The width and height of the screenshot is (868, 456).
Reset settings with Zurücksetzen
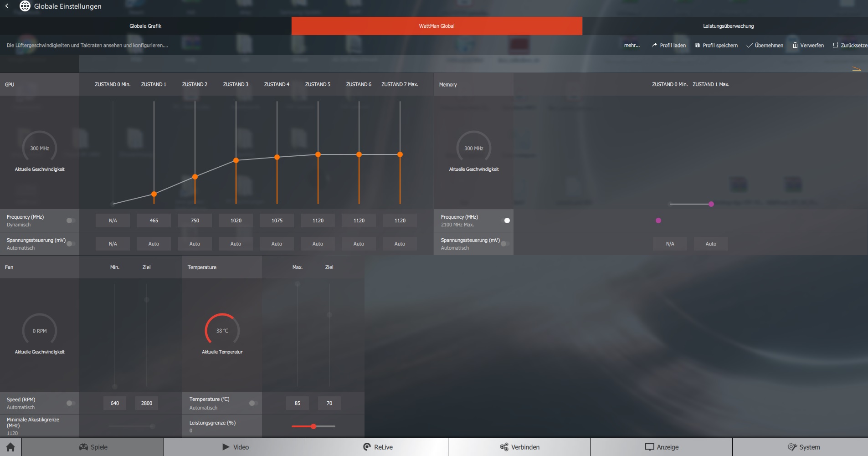[x=850, y=45]
